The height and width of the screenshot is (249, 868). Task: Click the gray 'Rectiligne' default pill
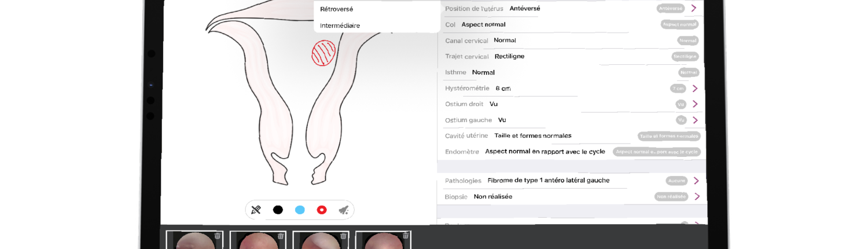tap(685, 57)
